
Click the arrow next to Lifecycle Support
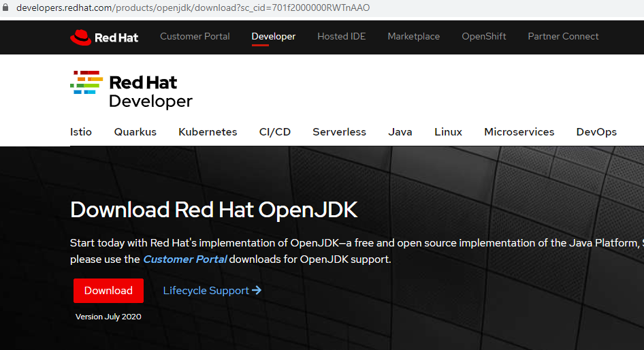click(257, 291)
